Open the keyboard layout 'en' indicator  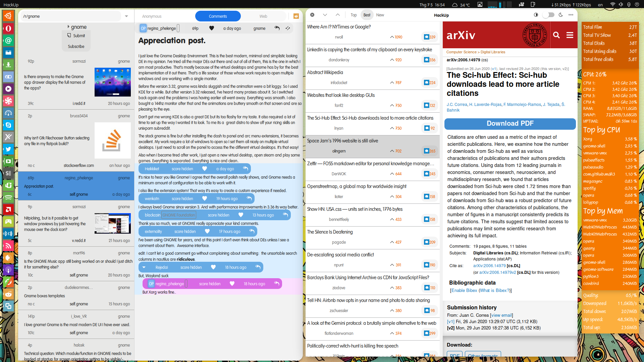600,5
